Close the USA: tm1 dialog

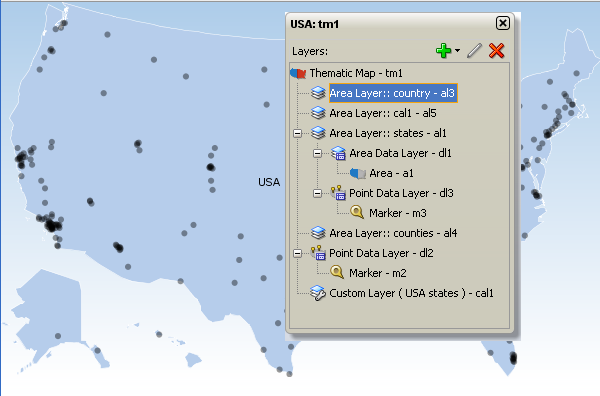(x=503, y=23)
